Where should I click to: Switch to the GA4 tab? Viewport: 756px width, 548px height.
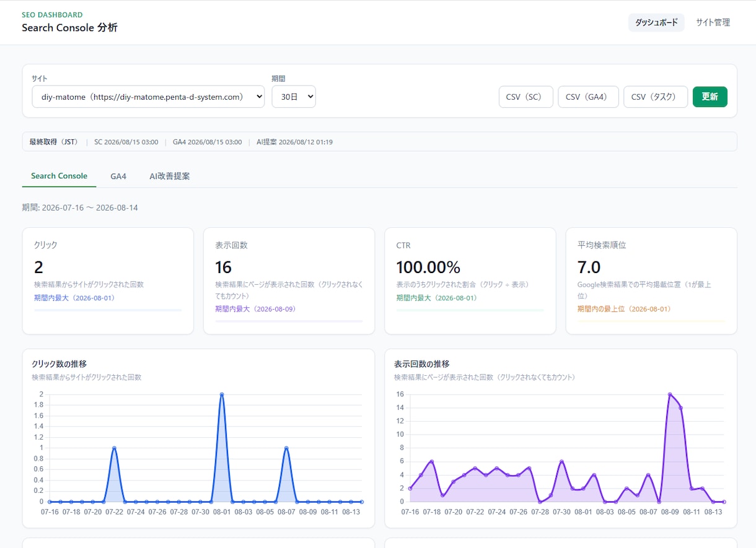coord(118,176)
